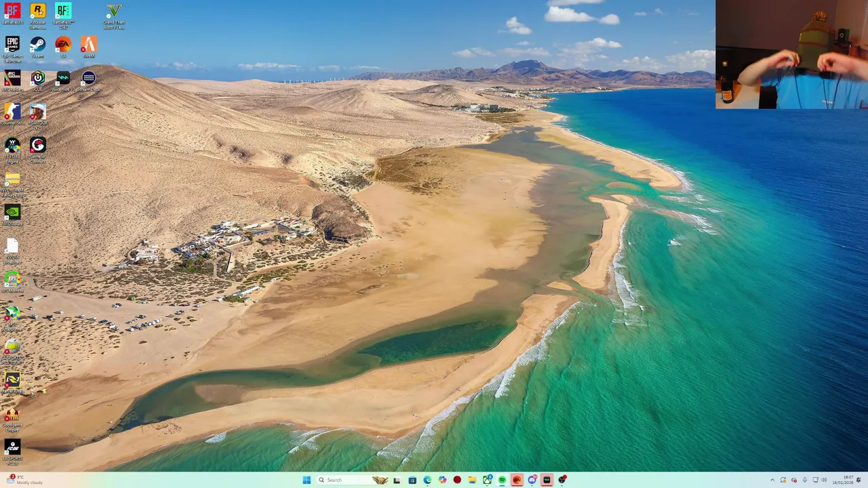868x488 pixels.
Task: Click the Voicemod V3 desktop icon
Action: click(63, 81)
